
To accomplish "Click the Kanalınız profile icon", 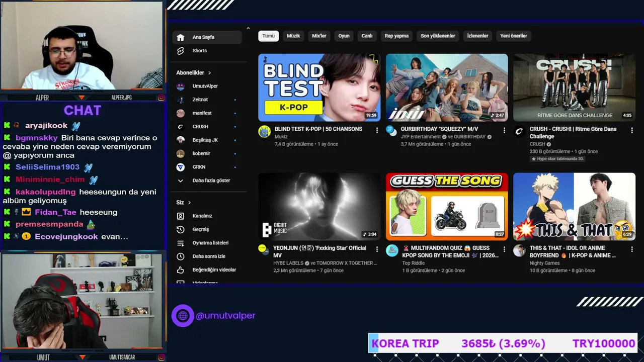I will pos(181,216).
